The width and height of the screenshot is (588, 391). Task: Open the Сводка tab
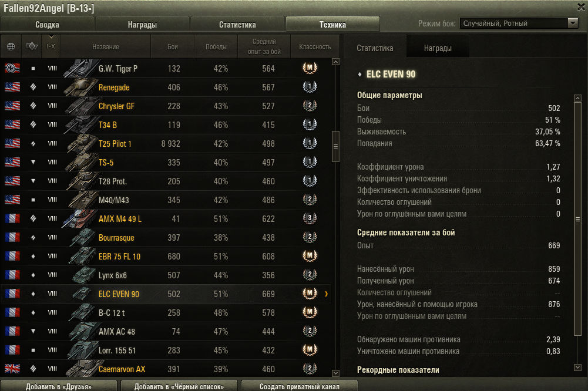tap(47, 25)
